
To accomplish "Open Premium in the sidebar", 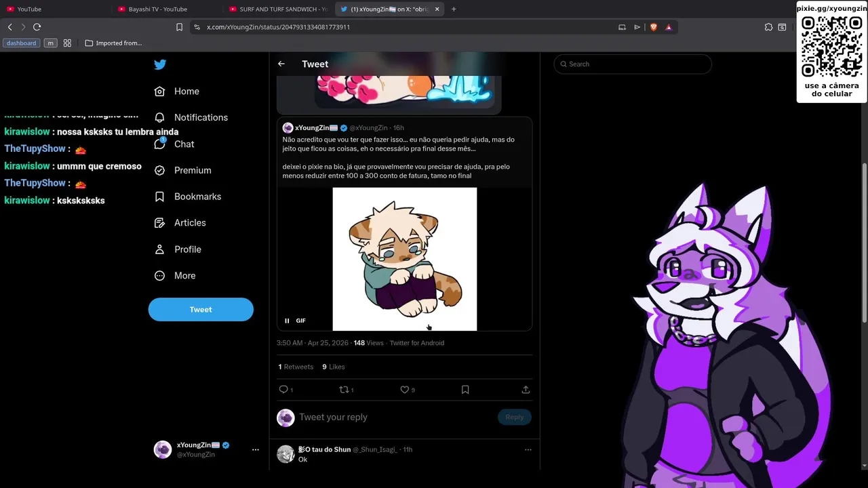I will [x=183, y=170].
